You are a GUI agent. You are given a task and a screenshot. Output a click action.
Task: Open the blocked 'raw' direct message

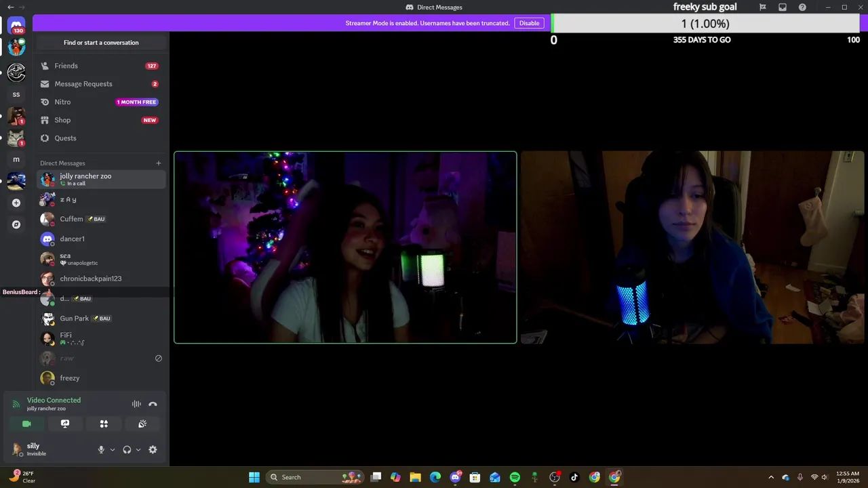coord(100,358)
